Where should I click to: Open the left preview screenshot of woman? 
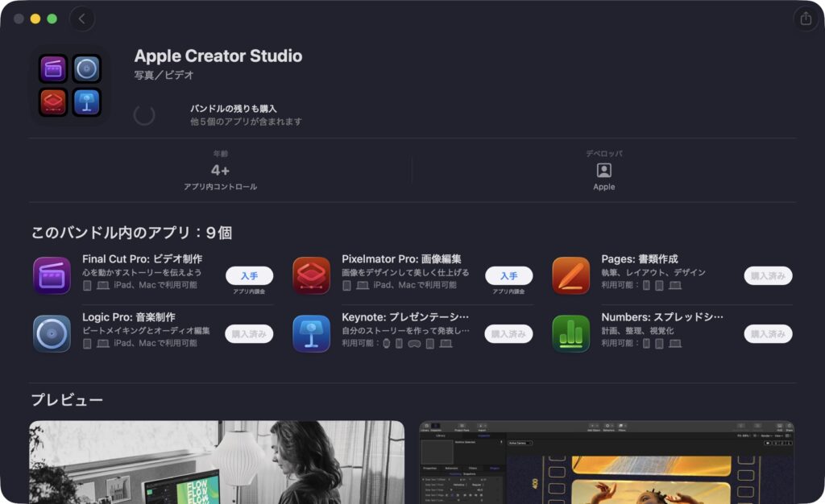point(217,462)
